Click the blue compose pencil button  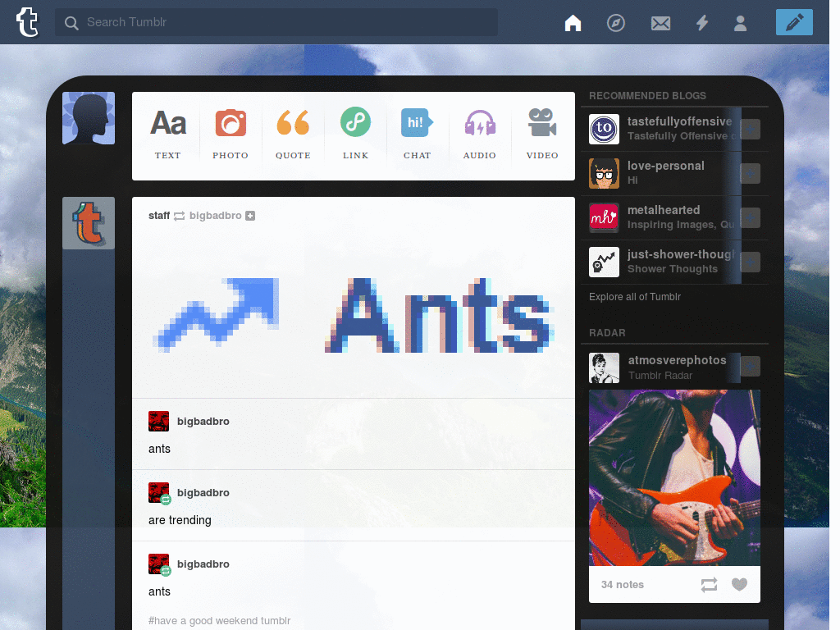tap(794, 22)
